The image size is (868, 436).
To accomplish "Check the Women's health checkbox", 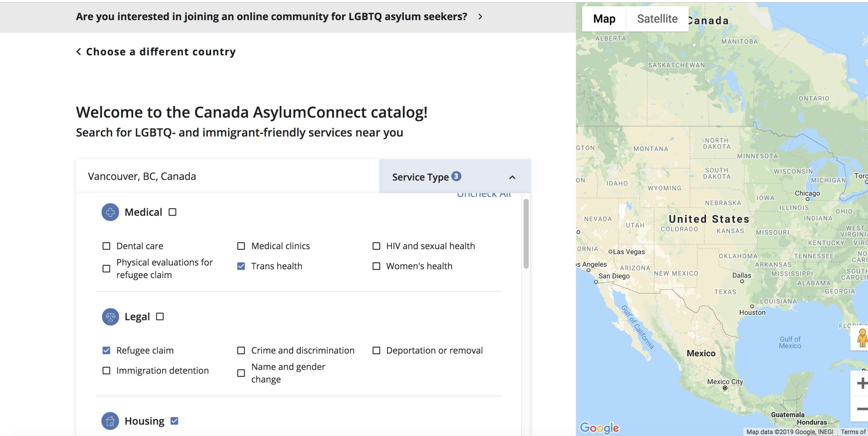I will coord(376,266).
